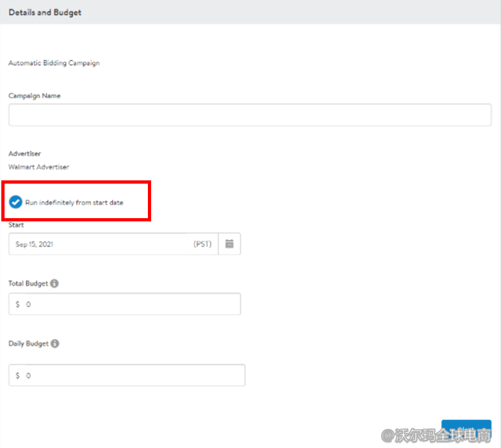The height and width of the screenshot is (448, 501).
Task: Click the Details and Budget header
Action: point(45,12)
